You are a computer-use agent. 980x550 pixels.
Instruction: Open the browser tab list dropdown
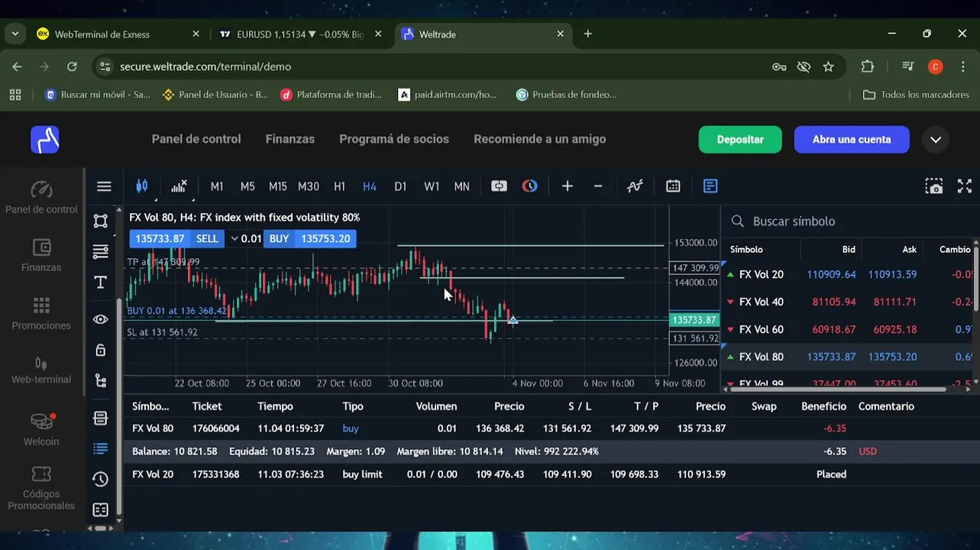point(15,34)
